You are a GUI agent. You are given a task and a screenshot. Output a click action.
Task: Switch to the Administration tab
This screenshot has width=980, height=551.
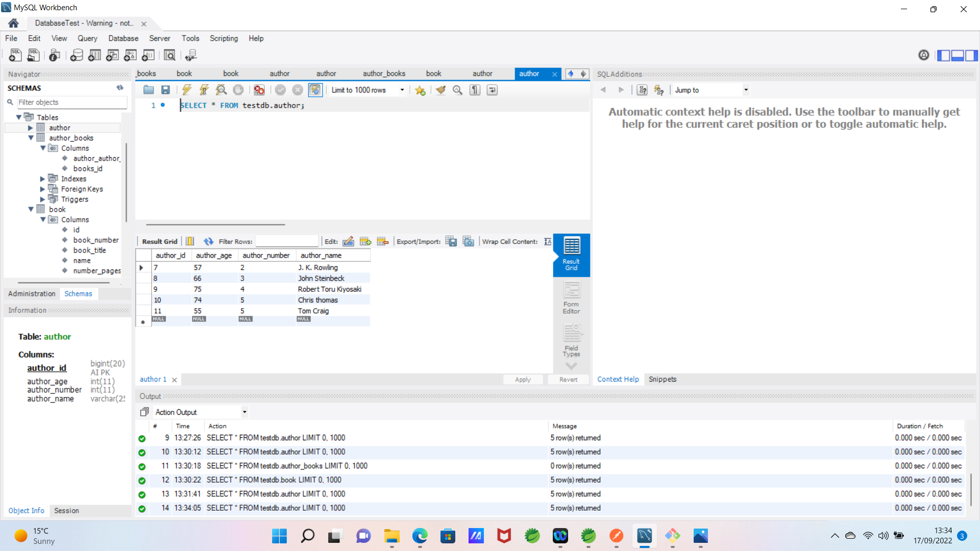click(x=32, y=294)
